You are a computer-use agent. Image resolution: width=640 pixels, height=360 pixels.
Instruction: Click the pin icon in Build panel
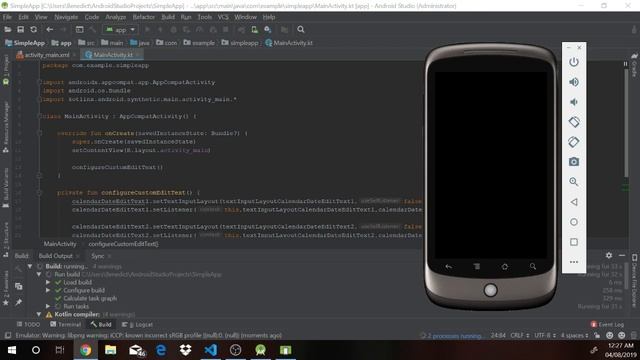pos(18,302)
